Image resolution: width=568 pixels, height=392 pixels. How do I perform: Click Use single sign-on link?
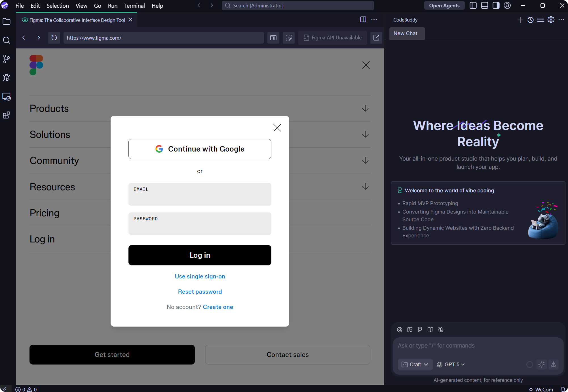[200, 276]
